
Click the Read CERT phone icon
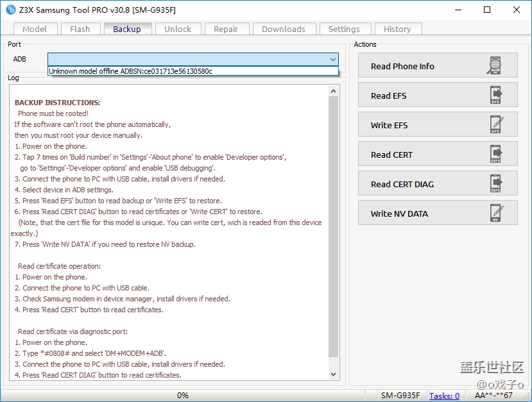[495, 155]
